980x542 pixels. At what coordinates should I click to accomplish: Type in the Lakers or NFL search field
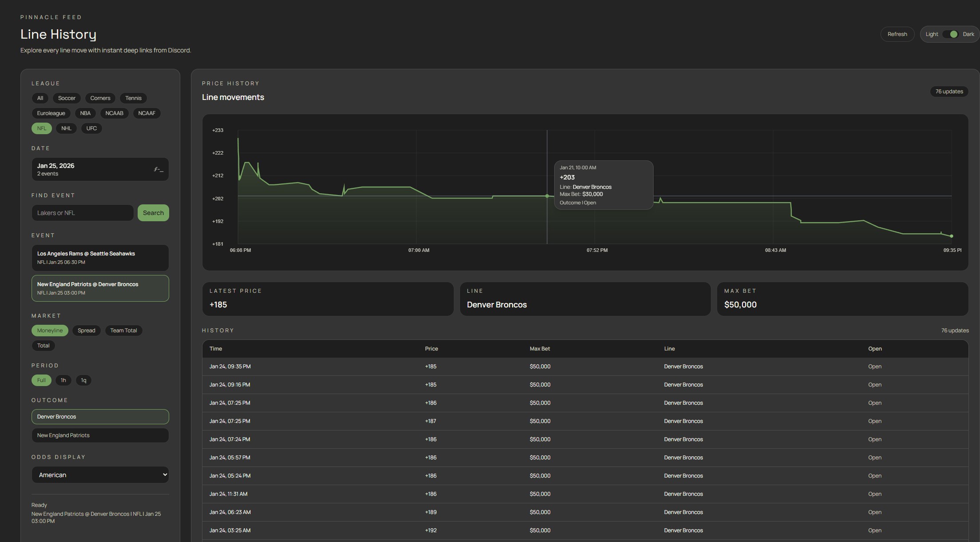click(83, 213)
